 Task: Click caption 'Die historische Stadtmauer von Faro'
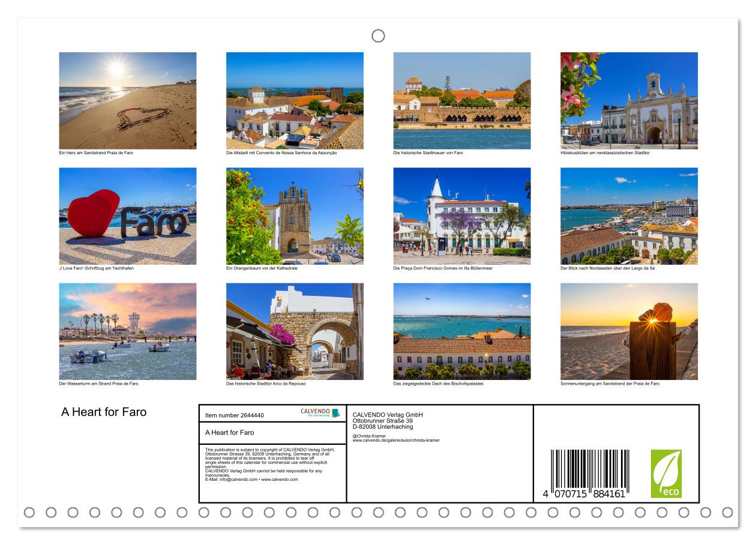click(428, 153)
